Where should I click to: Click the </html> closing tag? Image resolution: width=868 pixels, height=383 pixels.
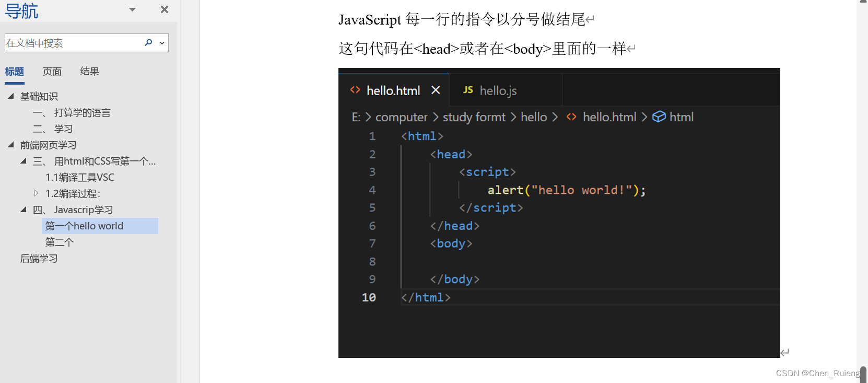(x=426, y=297)
